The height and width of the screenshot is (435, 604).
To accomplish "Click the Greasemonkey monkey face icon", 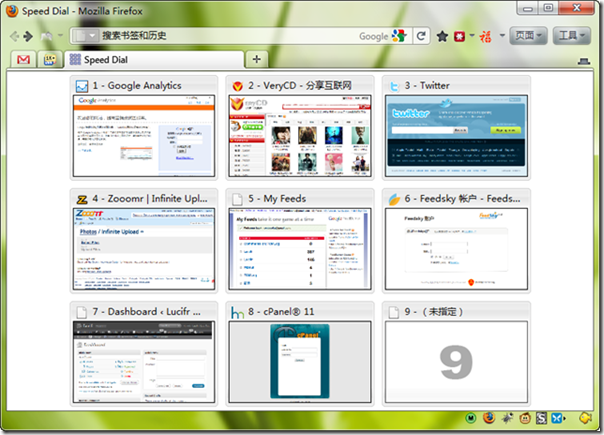I will pyautogui.click(x=524, y=418).
